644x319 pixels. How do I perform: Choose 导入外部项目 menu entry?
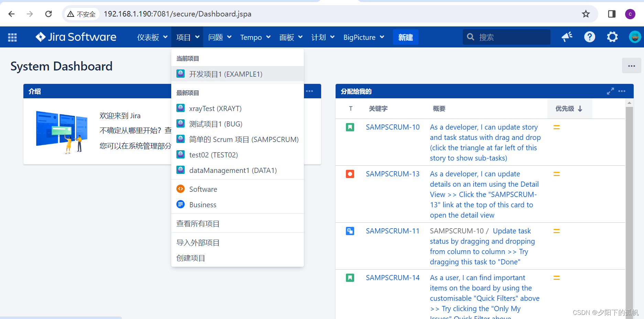click(x=238, y=242)
